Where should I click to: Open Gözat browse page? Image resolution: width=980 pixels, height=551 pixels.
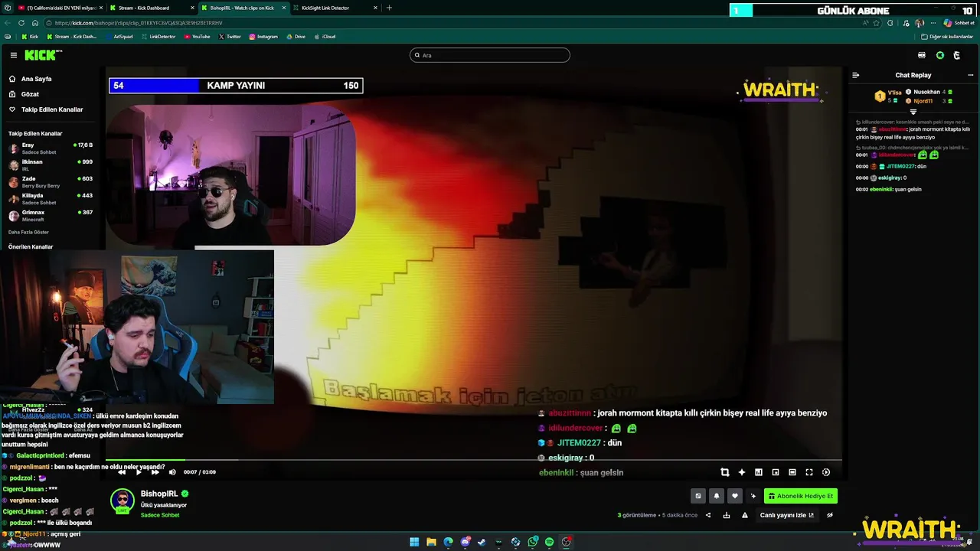click(x=30, y=94)
